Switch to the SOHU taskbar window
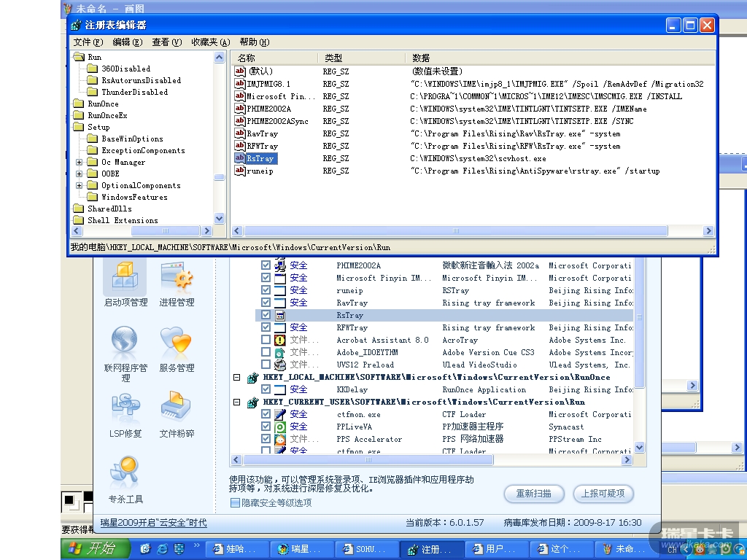Image resolution: width=747 pixels, height=560 pixels. coord(367,549)
